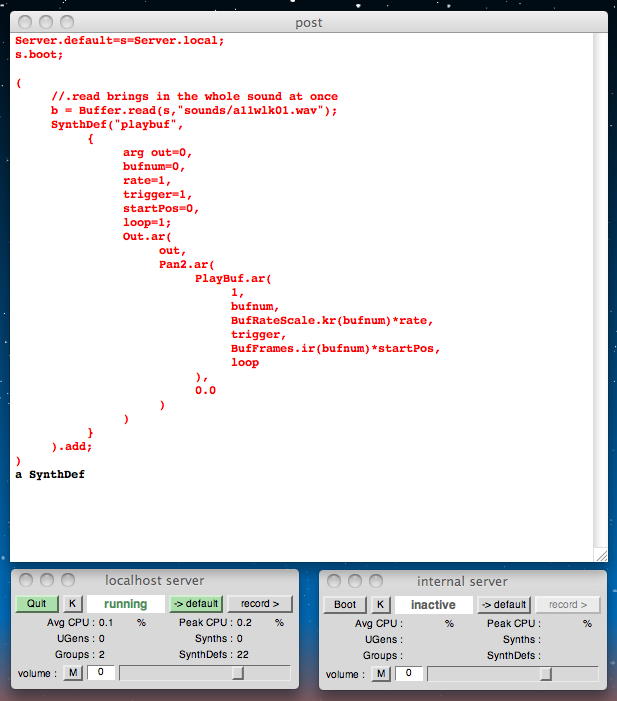Click the trigger=1, argument line
The width and height of the screenshot is (617, 701).
(x=157, y=194)
